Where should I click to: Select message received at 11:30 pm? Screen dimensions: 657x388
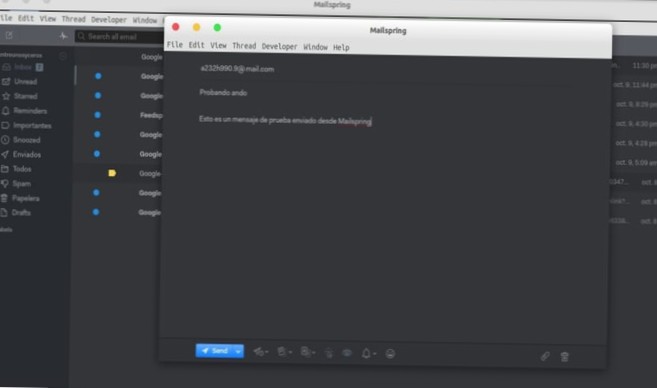(x=644, y=66)
